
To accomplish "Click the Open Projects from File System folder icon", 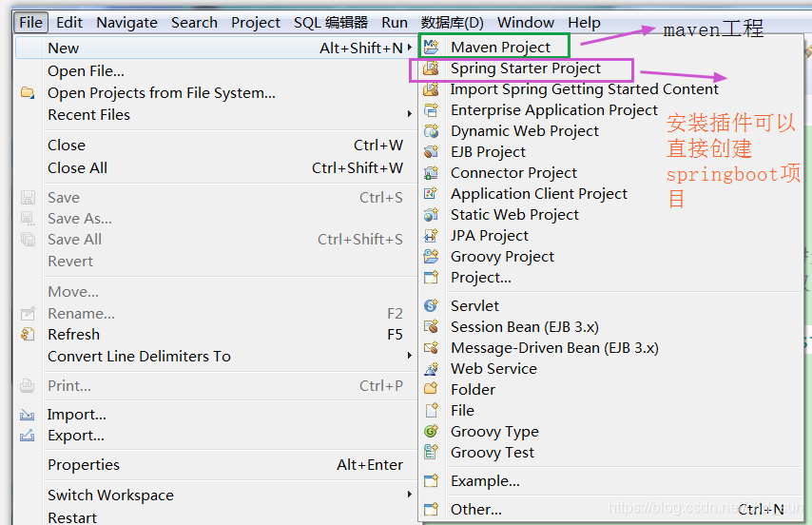I will (x=28, y=92).
